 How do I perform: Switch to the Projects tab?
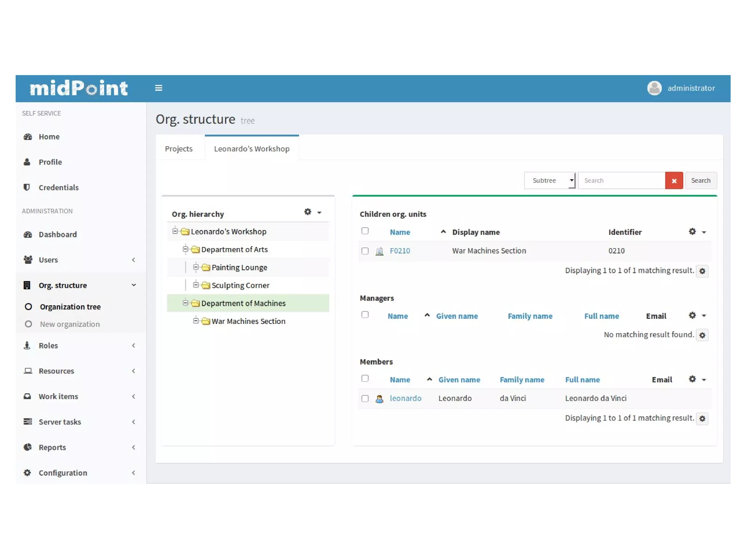[x=179, y=149]
